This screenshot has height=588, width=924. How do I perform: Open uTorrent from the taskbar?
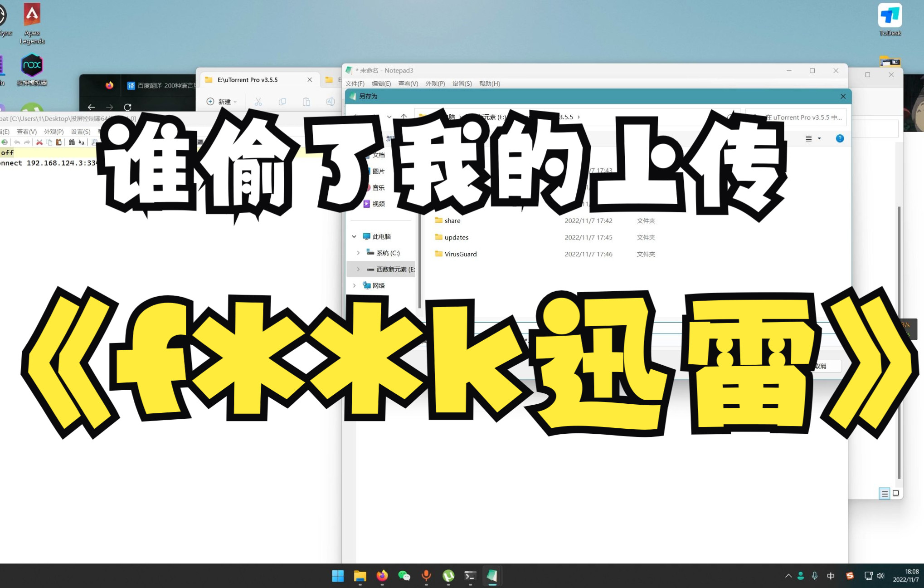[x=448, y=576]
